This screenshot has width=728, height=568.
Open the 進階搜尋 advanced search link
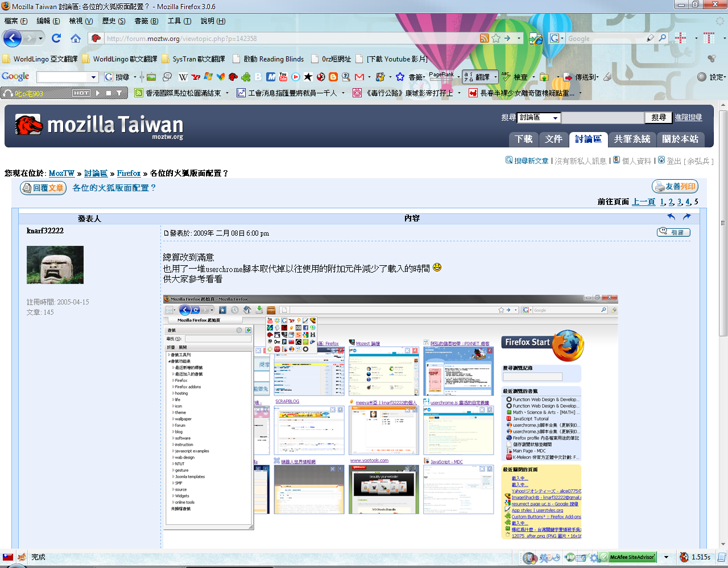pyautogui.click(x=688, y=117)
